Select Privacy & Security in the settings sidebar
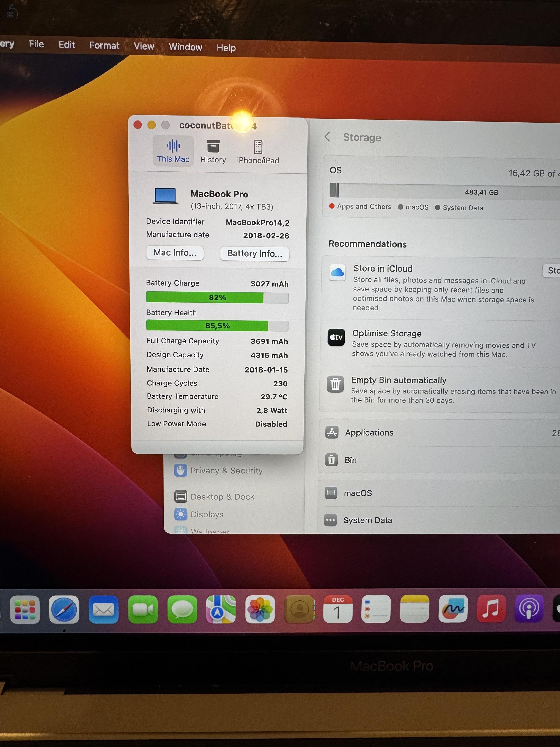Image resolution: width=560 pixels, height=747 pixels. [x=218, y=470]
